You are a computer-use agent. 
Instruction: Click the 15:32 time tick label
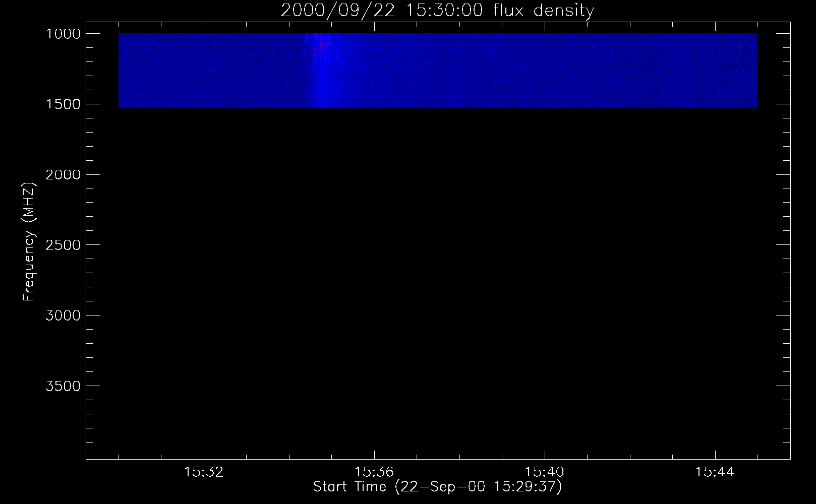click(204, 472)
